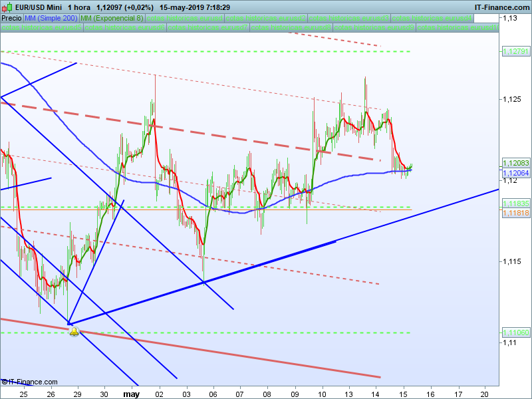Screen dimensions: 532x399
Task: Click the alert bell icon on chart
Action: (74, 331)
